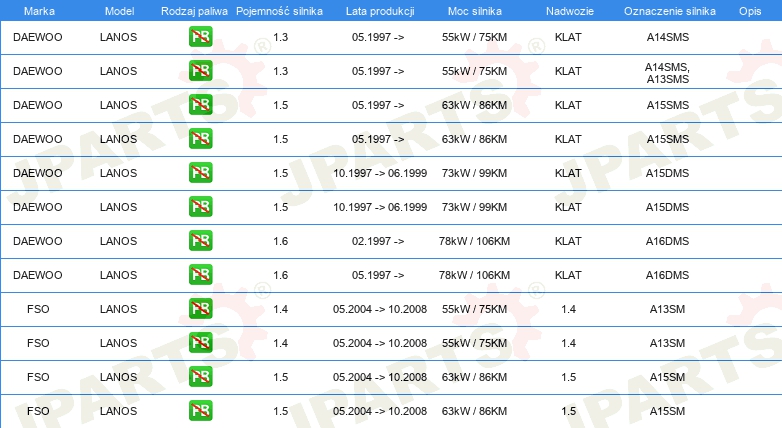Click petrol fuel icon in the A14SMS-only row
Viewport: 782px width, 428px height.
[200, 37]
